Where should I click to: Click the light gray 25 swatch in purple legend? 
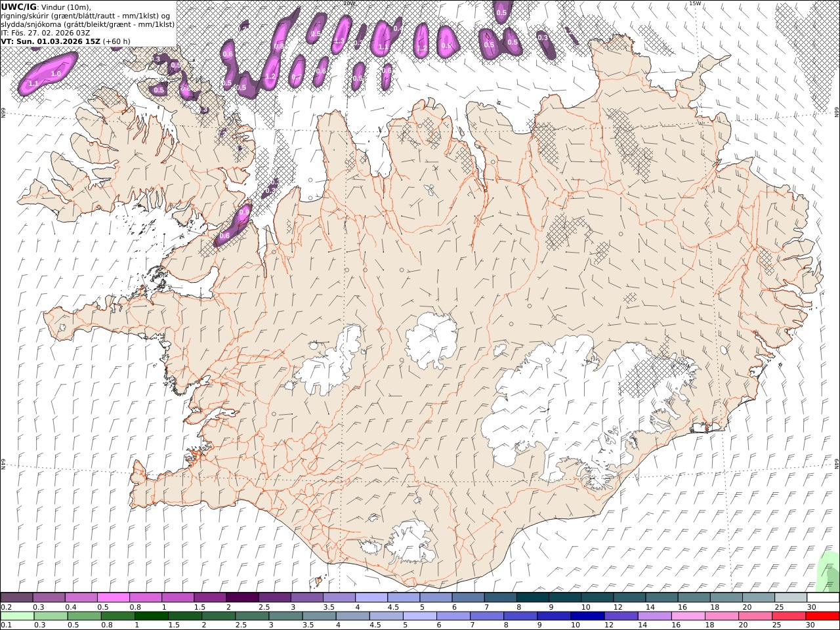click(791, 598)
